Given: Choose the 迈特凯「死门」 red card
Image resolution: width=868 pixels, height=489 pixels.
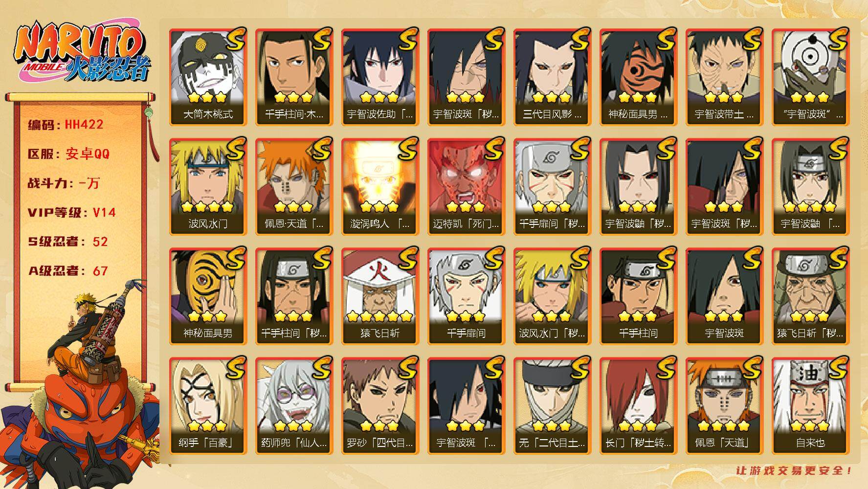Looking at the screenshot, I should (x=466, y=187).
